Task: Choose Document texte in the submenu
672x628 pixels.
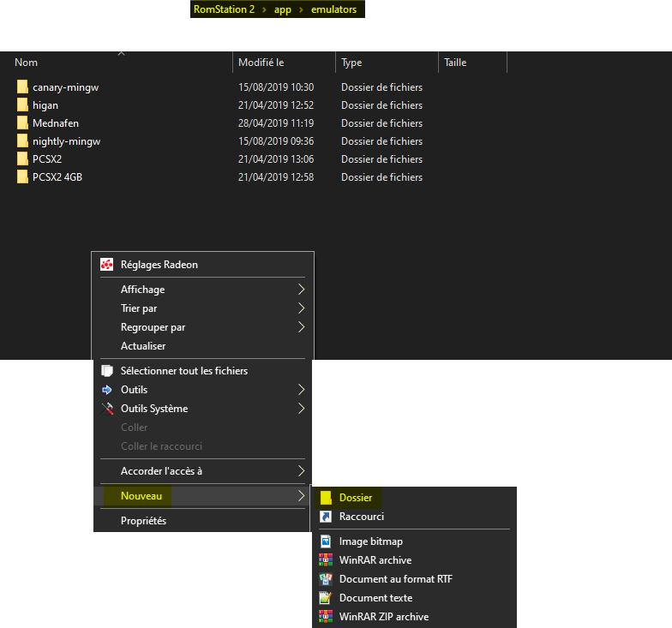Action: 375,598
